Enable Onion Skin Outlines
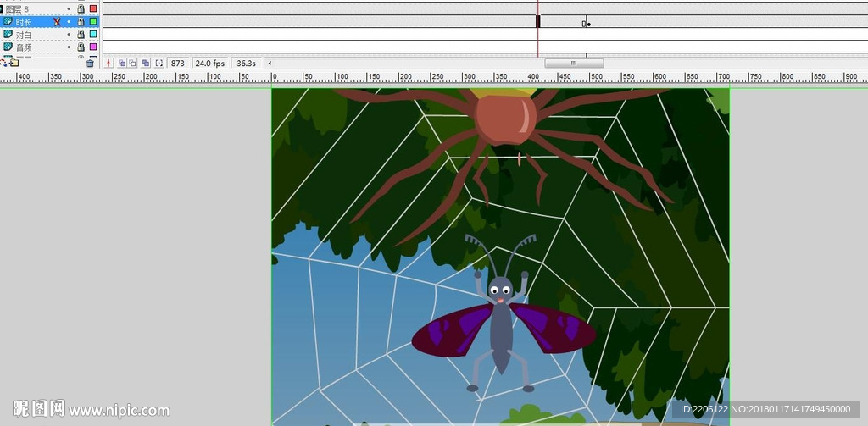The image size is (868, 426). point(133,63)
